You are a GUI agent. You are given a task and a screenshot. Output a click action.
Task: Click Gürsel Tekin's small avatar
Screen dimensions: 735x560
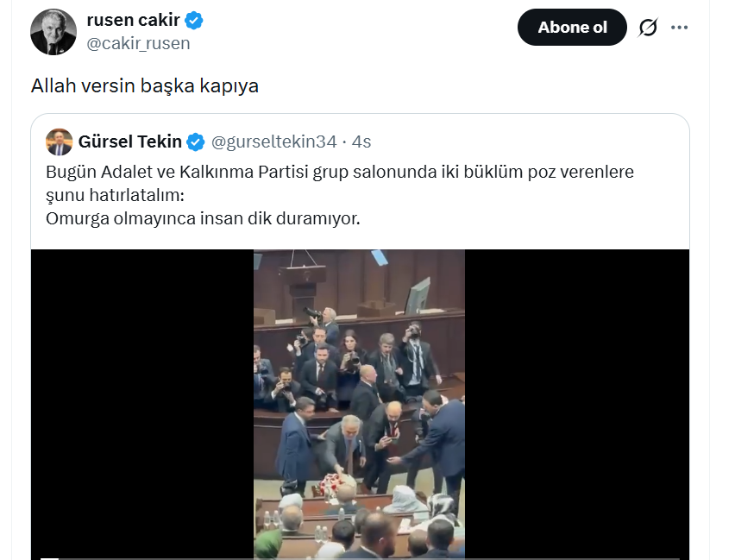[60, 142]
